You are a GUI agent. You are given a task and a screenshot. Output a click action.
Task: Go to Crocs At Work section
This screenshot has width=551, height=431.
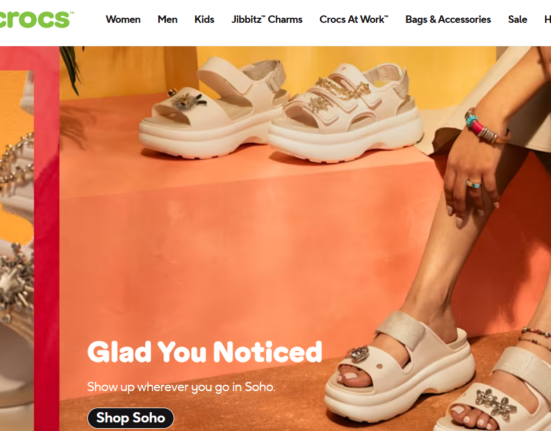(x=354, y=19)
